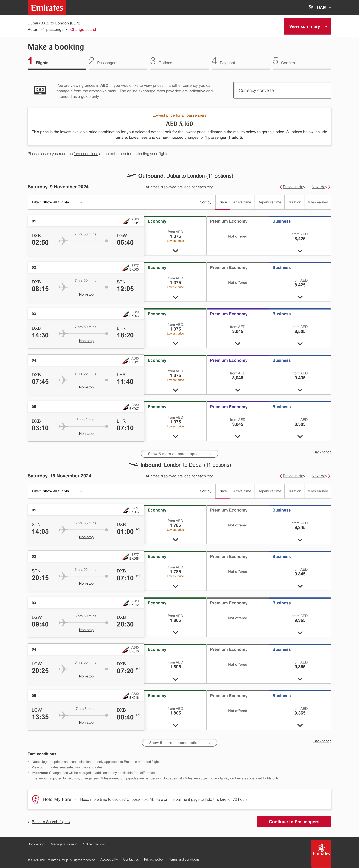Show 5 more inbound options
Screen dimensions: 359x868
pos(179,743)
